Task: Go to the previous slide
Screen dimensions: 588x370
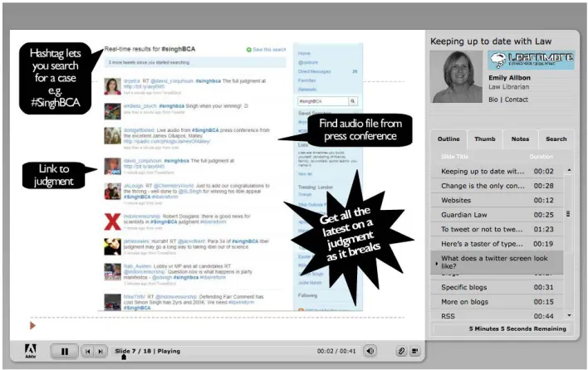Action: pyautogui.click(x=88, y=351)
